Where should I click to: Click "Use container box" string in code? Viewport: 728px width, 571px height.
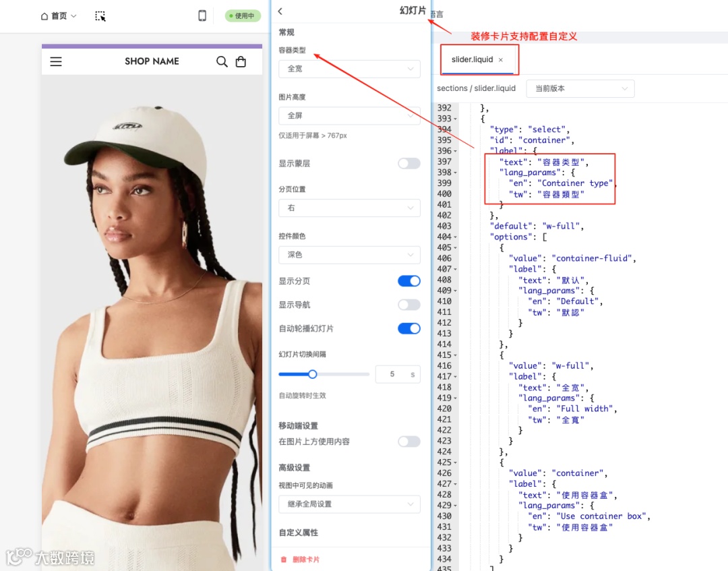click(601, 516)
